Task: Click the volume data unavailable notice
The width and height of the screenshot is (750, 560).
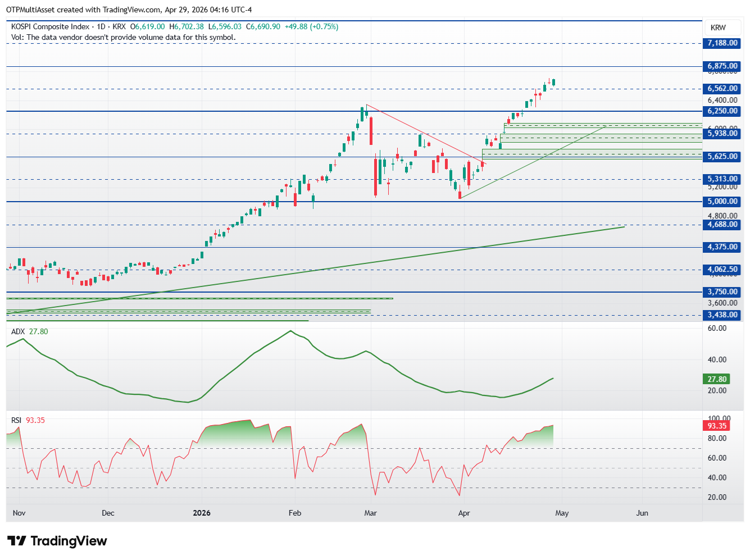Action: pos(124,38)
